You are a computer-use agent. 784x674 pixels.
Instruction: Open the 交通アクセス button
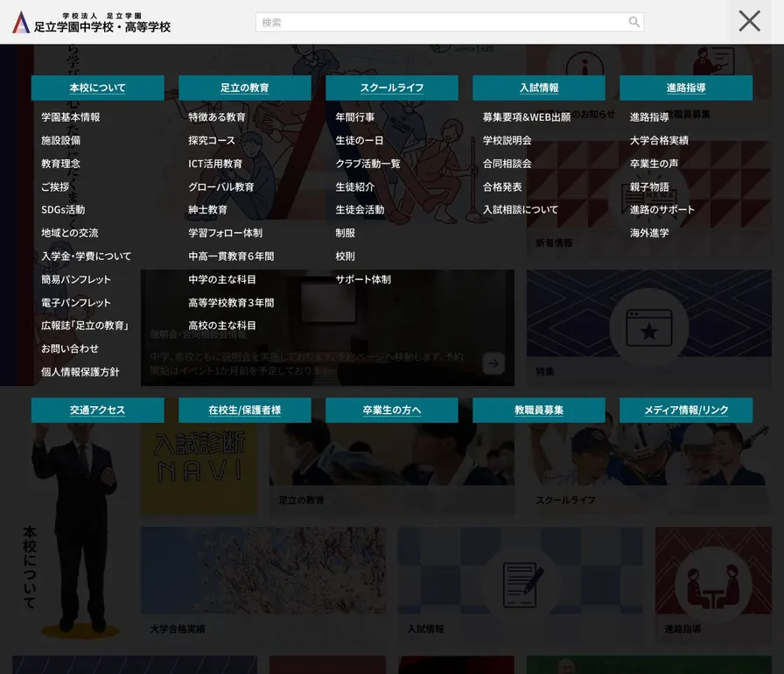point(97,410)
